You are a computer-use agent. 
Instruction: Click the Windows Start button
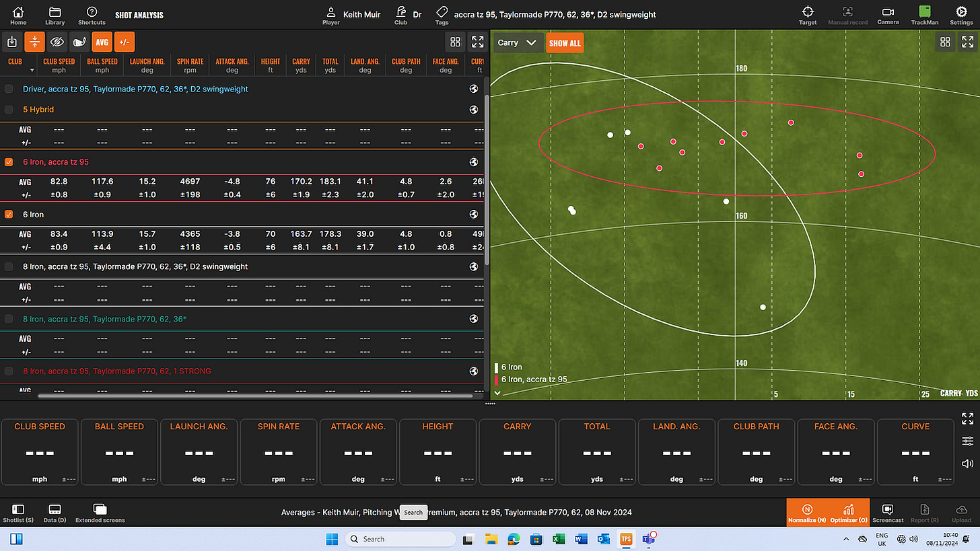coord(332,539)
